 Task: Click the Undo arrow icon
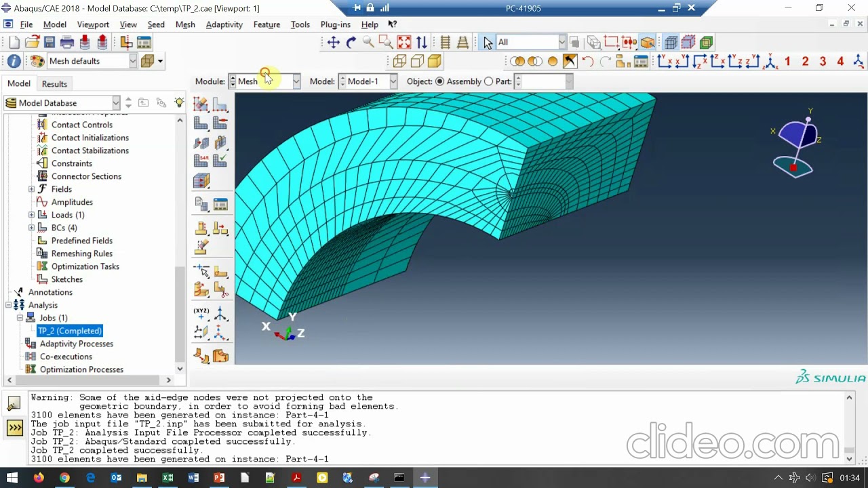point(588,62)
